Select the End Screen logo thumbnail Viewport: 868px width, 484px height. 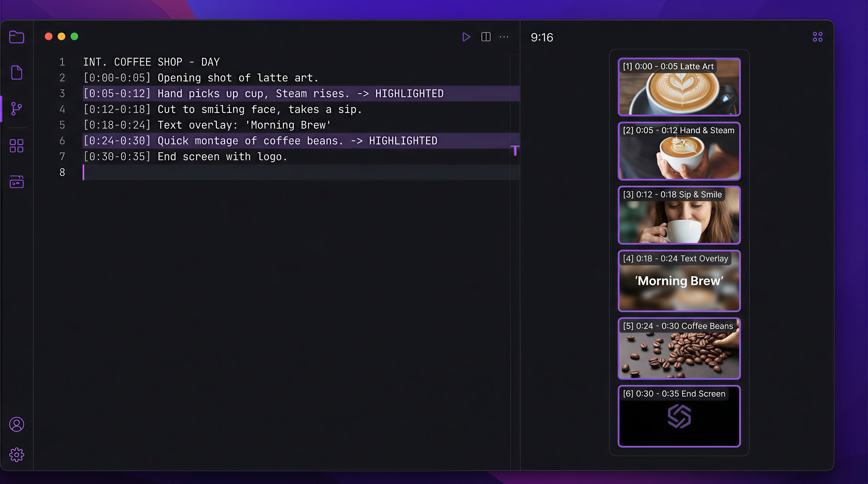point(679,416)
